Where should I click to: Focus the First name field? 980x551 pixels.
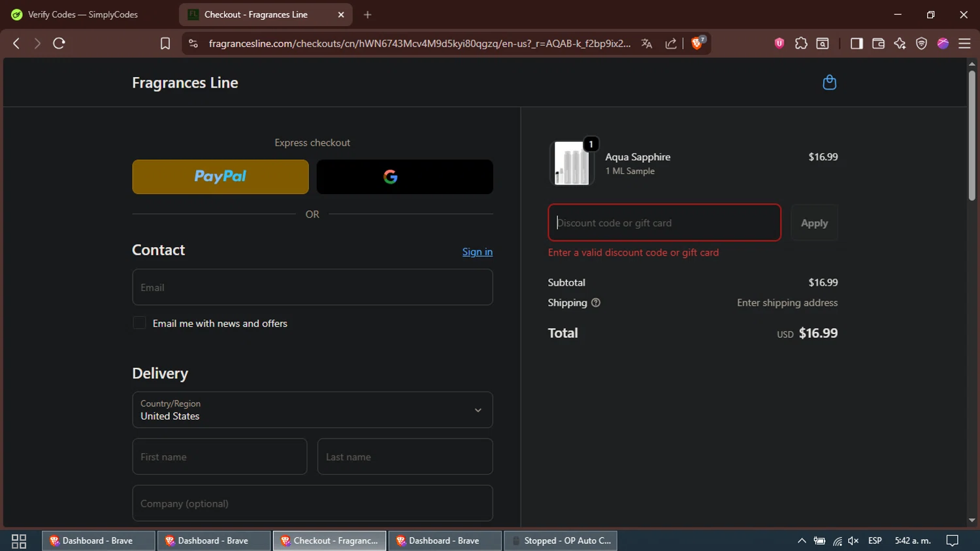220,457
